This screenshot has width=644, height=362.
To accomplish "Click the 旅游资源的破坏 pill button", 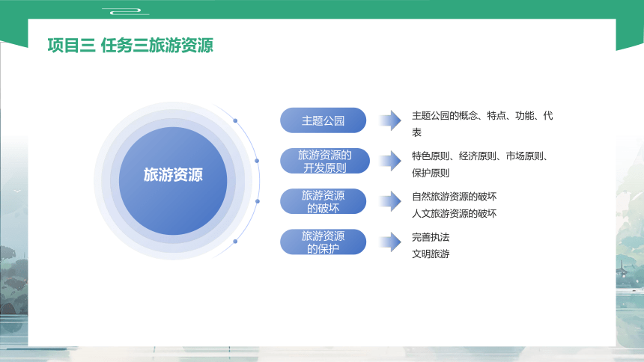I will [323, 201].
